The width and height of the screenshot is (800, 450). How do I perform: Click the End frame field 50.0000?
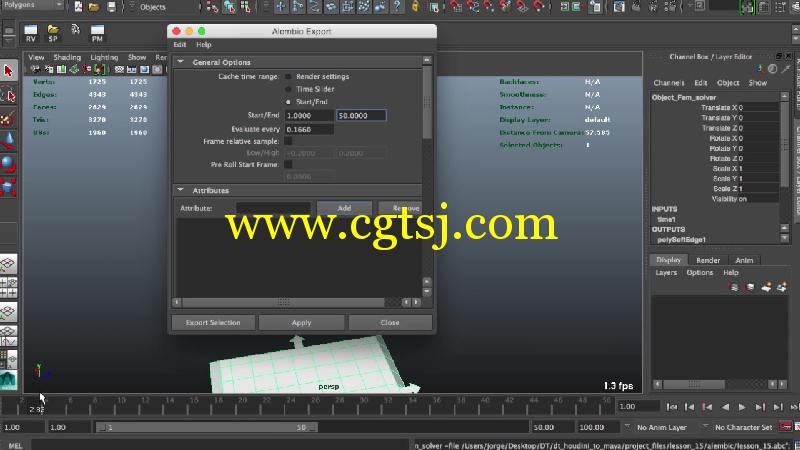[361, 116]
